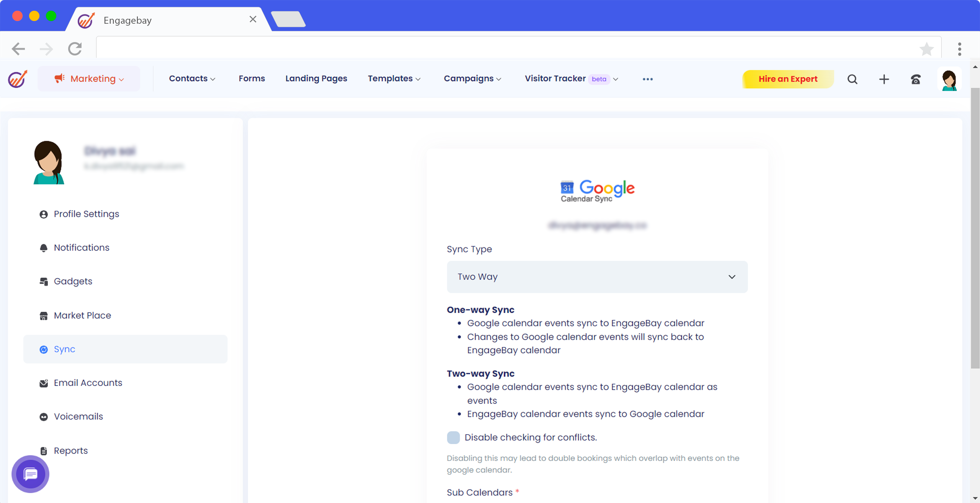Click the blurred account email under Google logo
The width and height of the screenshot is (980, 503).
coord(597,226)
